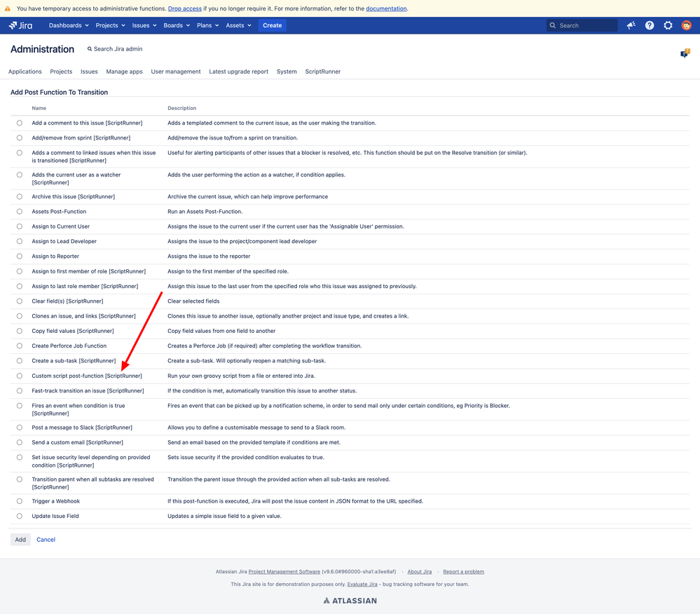Image resolution: width=700 pixels, height=614 pixels.
Task: Open the Applications admin tab
Action: pos(25,71)
